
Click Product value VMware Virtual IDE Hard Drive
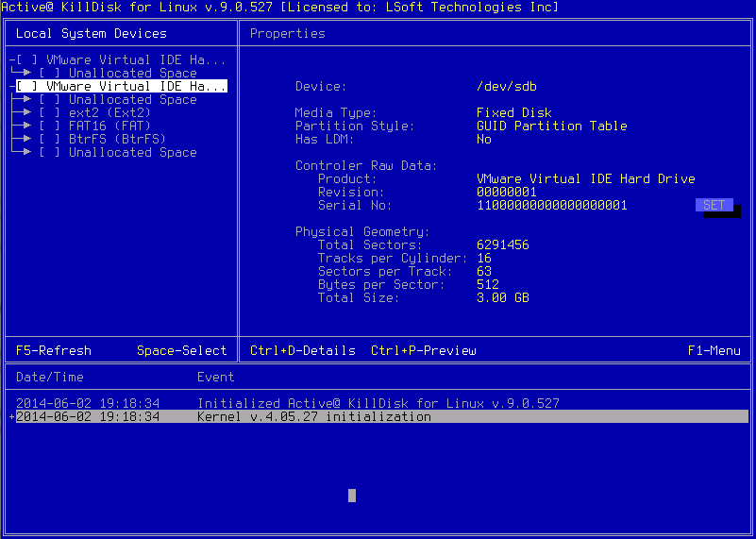(586, 178)
